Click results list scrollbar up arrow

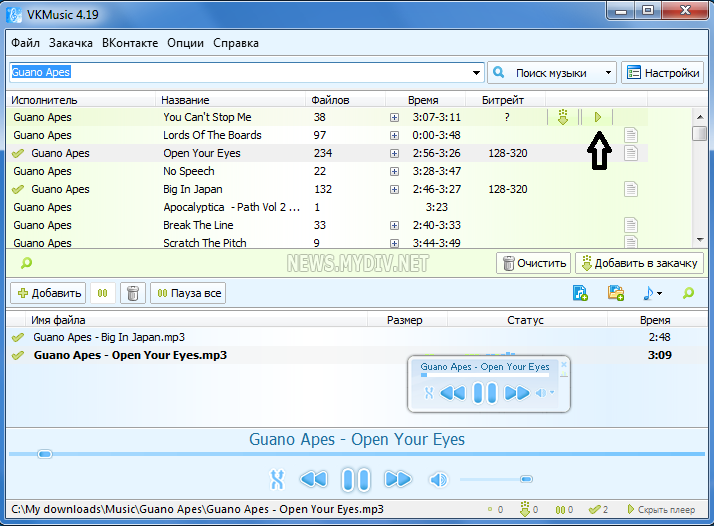699,117
